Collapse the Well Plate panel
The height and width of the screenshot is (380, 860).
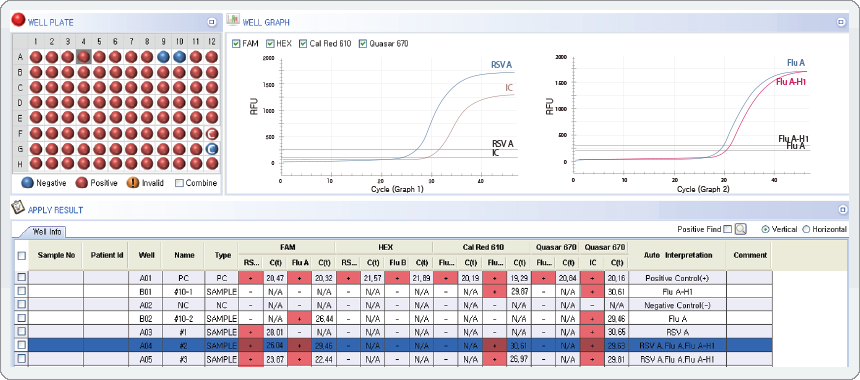coord(212,22)
